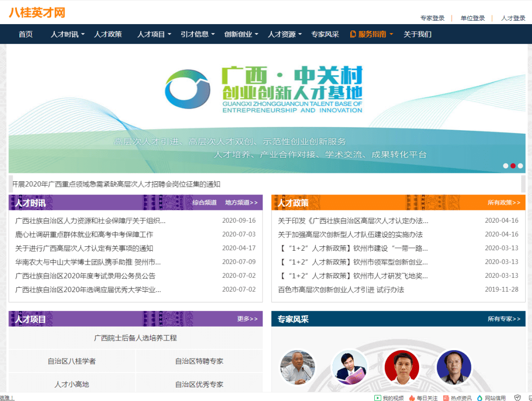Click the 八桂英才网 site logo

37,13
